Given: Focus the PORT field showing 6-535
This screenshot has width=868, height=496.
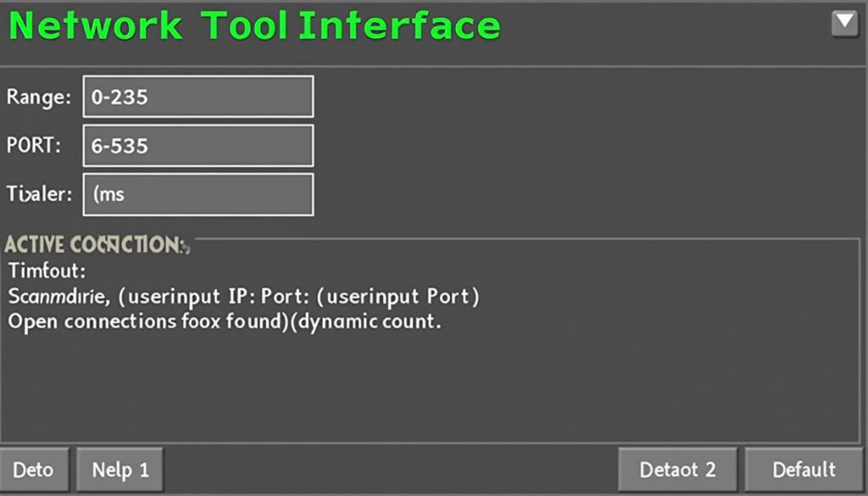Looking at the screenshot, I should coord(198,146).
